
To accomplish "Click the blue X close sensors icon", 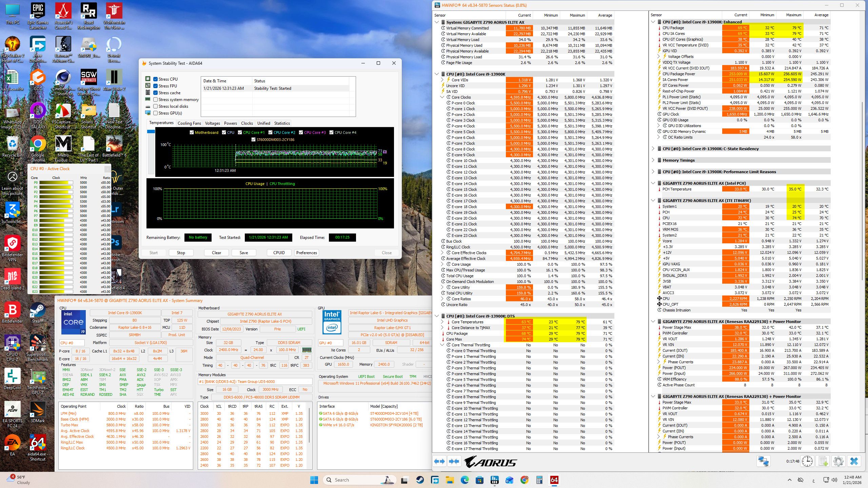I will click(854, 461).
